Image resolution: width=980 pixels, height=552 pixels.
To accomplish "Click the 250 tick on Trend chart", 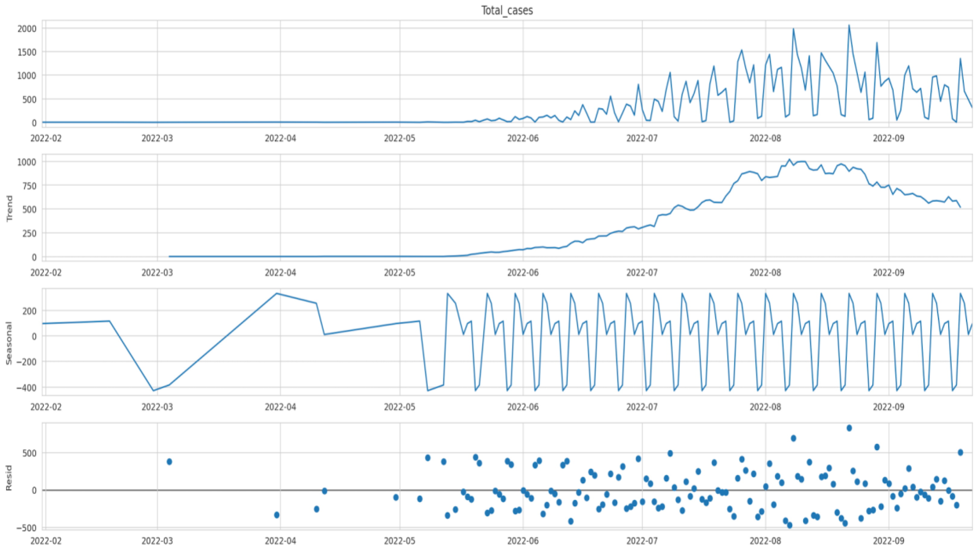I will click(x=29, y=233).
